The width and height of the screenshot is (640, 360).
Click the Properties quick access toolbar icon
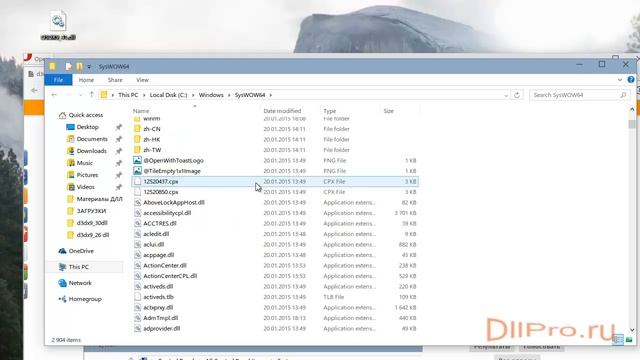point(69,66)
